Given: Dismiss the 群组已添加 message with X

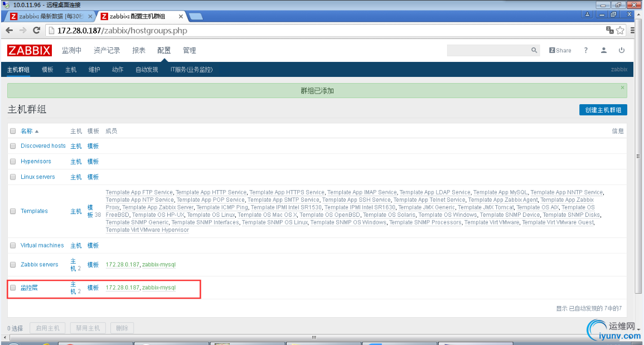Looking at the screenshot, I should 622,88.
